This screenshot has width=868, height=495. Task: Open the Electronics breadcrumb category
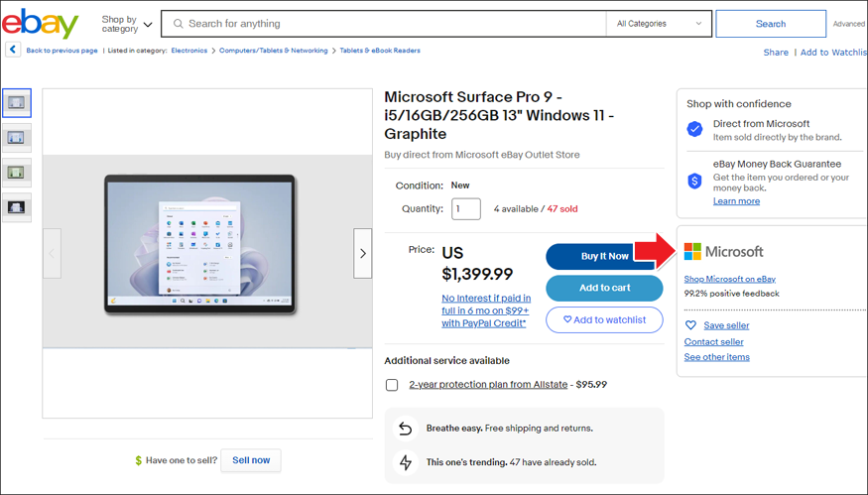pos(188,51)
